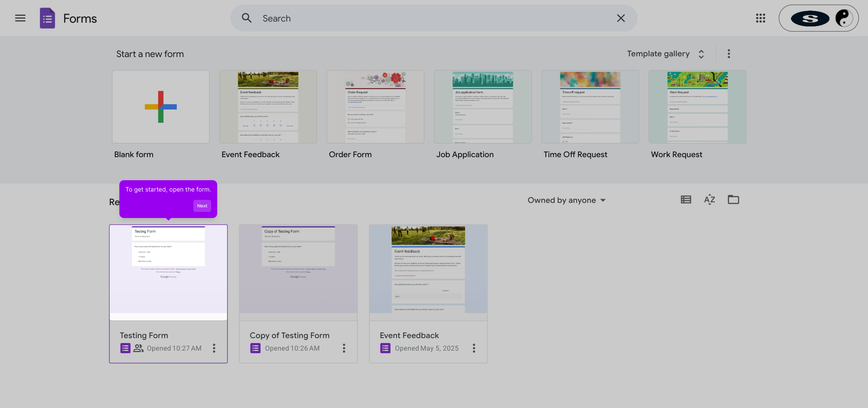Click the search magnifier icon
This screenshot has width=868, height=408.
coord(247,18)
